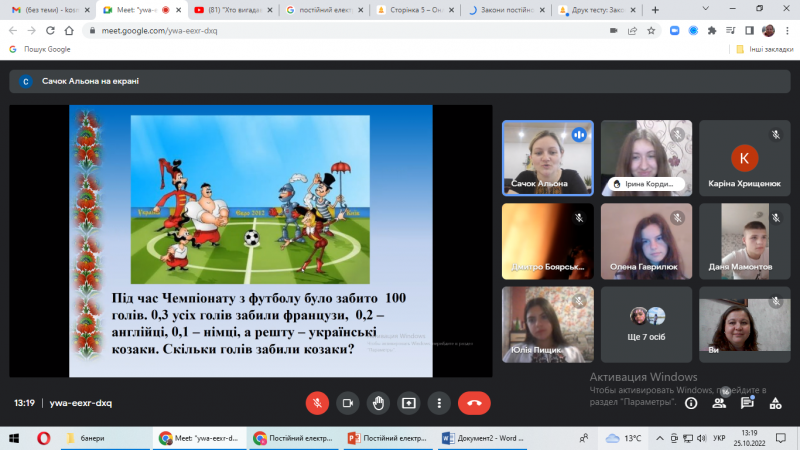Switch to Постійний електр Chrome window
The height and width of the screenshot is (450, 800).
tap(293, 438)
